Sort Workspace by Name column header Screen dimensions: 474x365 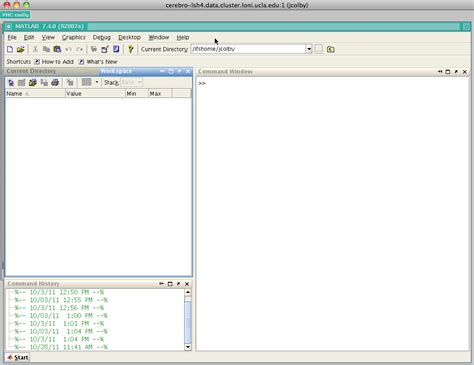click(x=35, y=94)
